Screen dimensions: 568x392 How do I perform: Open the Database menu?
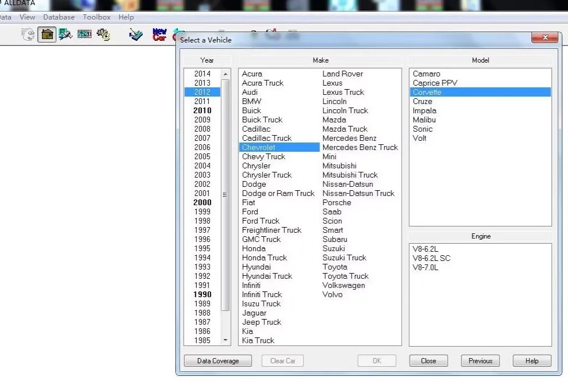[x=58, y=17]
